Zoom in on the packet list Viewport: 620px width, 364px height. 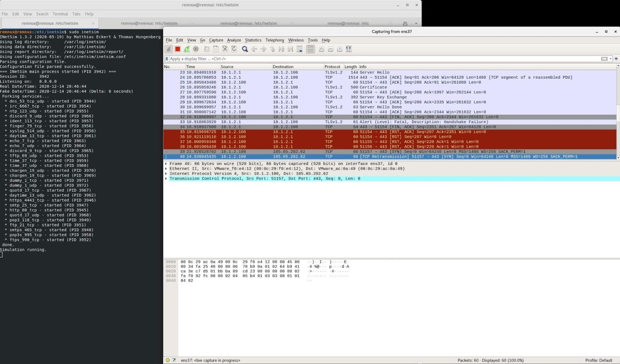coord(321,49)
